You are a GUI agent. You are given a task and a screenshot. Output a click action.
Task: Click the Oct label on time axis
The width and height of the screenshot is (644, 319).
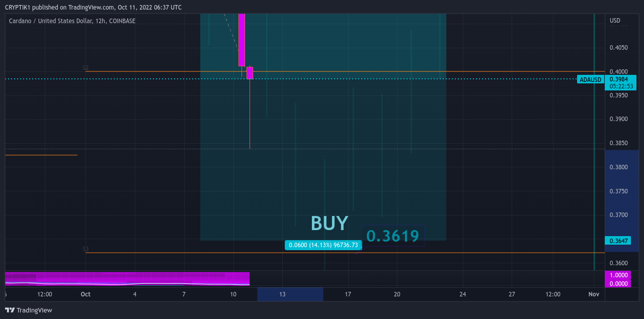(x=86, y=294)
